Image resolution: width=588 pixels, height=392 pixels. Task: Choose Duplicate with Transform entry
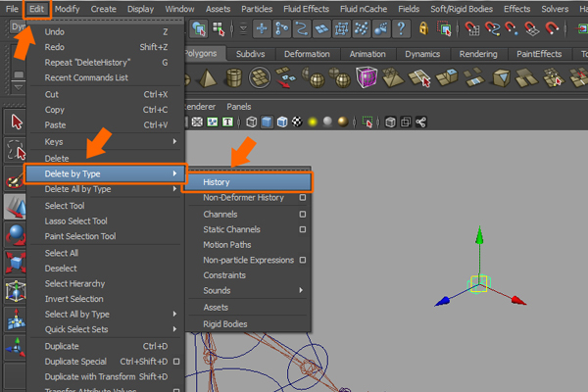[106, 376]
